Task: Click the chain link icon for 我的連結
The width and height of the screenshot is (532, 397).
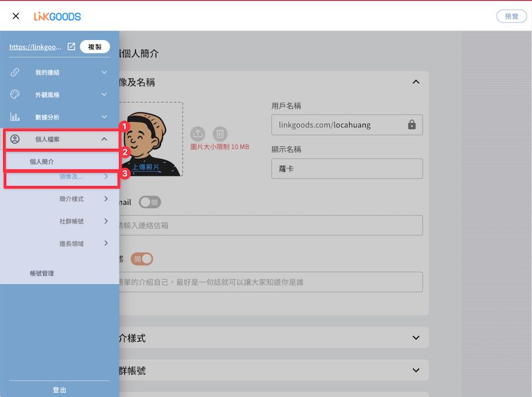Action: pos(15,72)
